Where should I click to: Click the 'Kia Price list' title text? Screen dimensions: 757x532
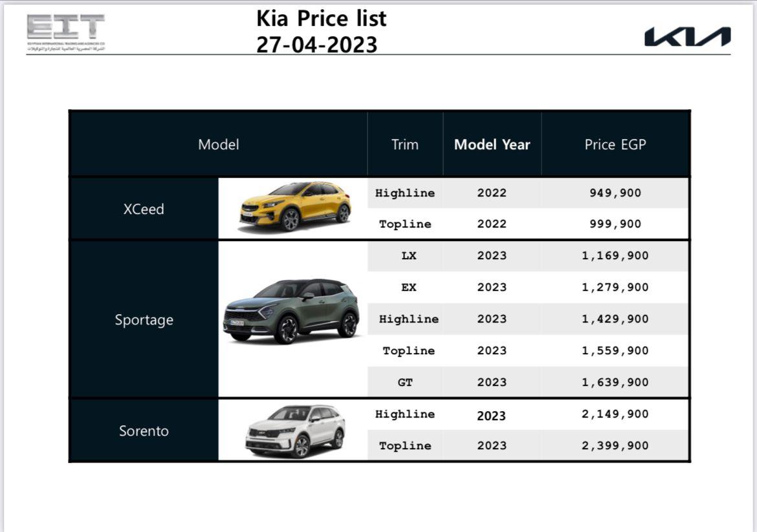321,18
